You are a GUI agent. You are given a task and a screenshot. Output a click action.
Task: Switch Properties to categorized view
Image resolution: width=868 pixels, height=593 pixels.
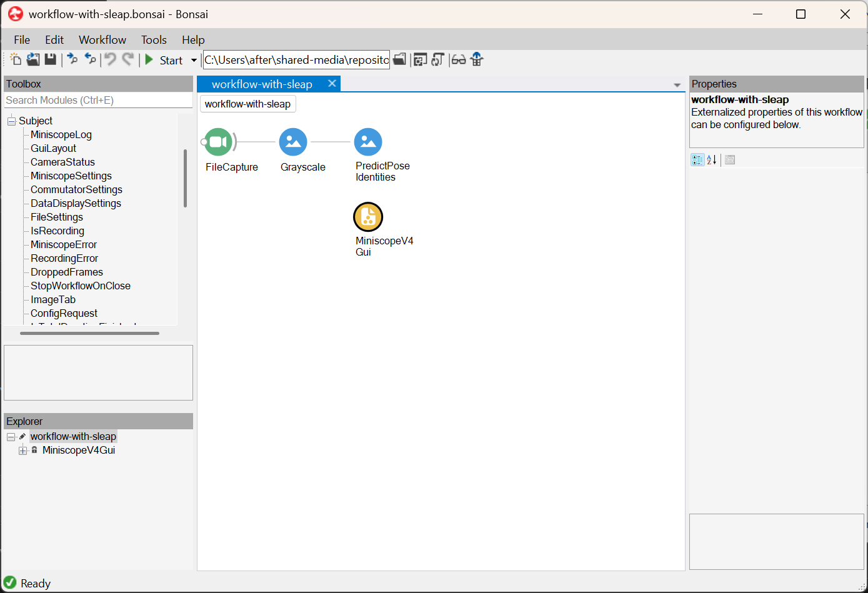697,160
